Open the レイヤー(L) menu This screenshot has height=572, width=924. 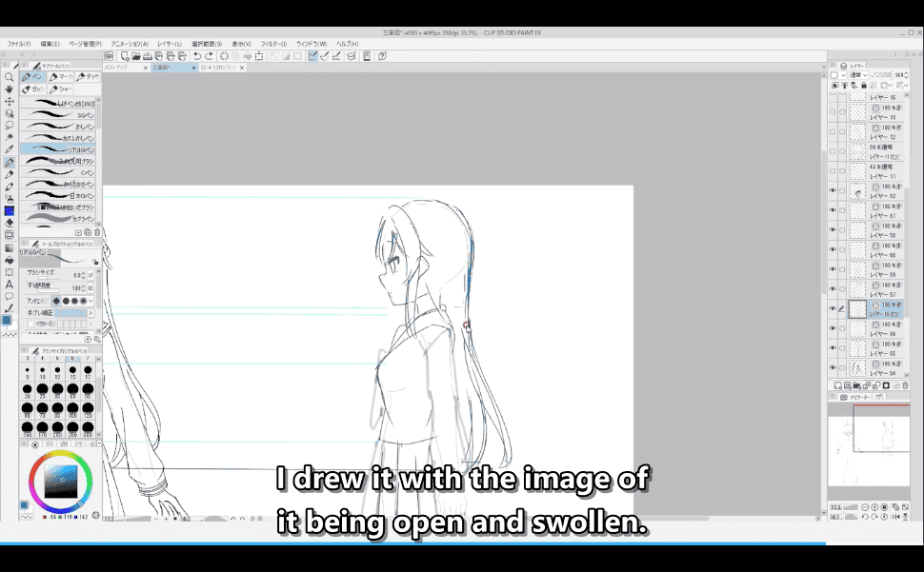[170, 44]
